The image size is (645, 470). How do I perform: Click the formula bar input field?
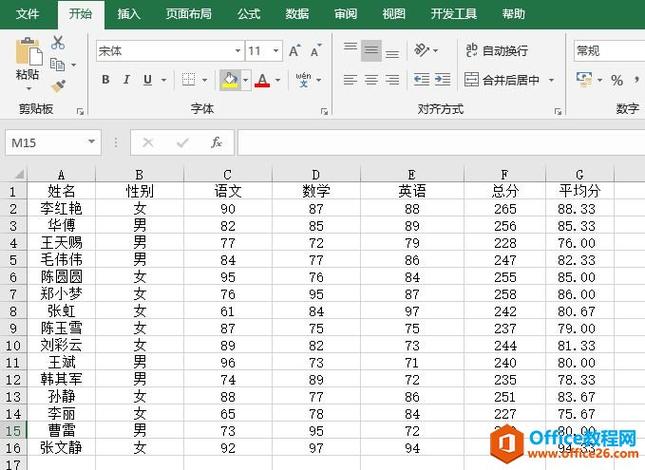tap(441, 143)
